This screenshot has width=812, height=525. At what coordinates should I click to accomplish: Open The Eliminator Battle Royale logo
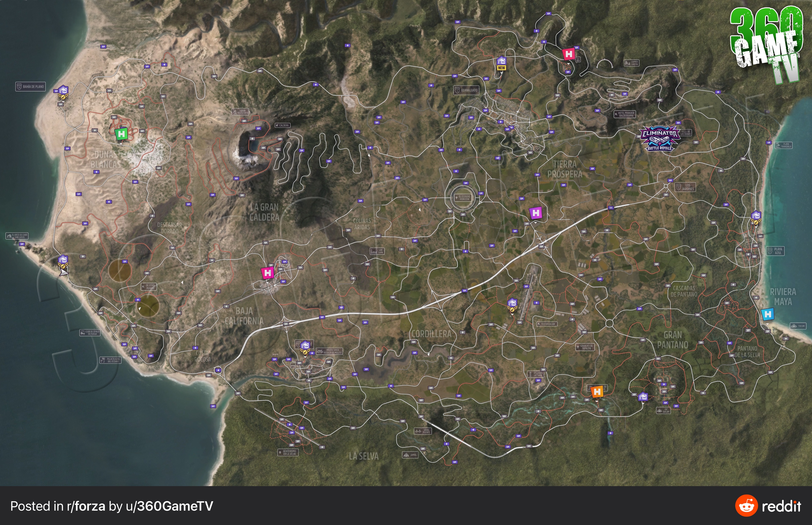point(659,138)
